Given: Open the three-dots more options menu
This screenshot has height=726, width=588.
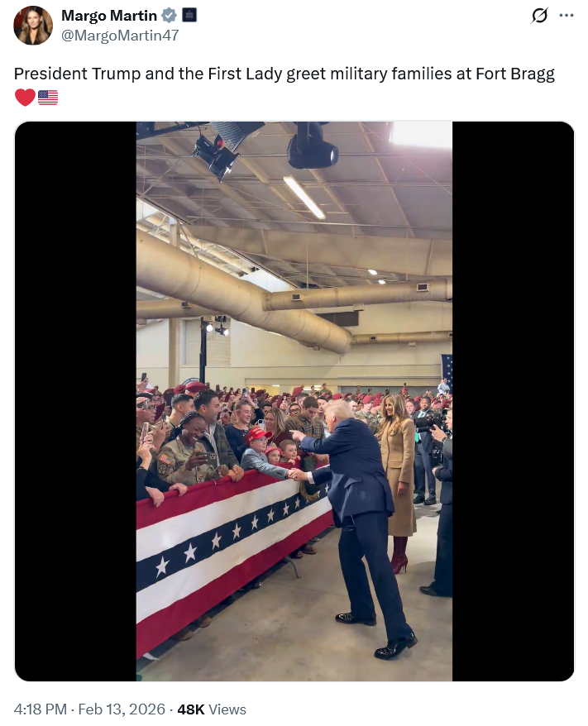Looking at the screenshot, I should 566,15.
